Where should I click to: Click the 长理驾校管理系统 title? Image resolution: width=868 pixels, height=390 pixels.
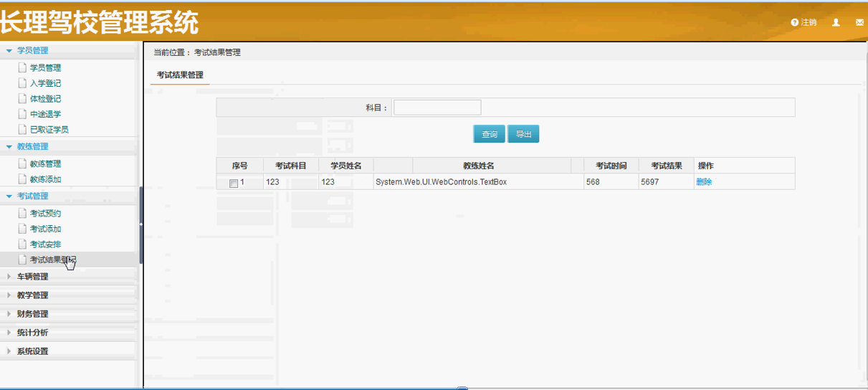tap(99, 24)
